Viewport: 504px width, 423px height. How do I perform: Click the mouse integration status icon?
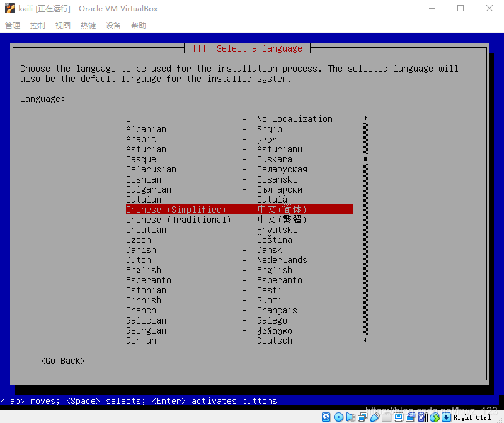[435, 417]
